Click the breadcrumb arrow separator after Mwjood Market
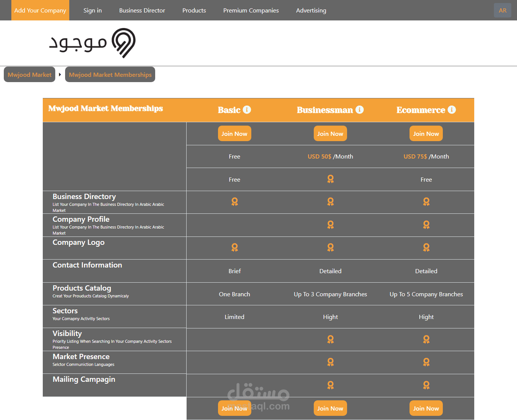The height and width of the screenshot is (420, 517). (x=60, y=75)
